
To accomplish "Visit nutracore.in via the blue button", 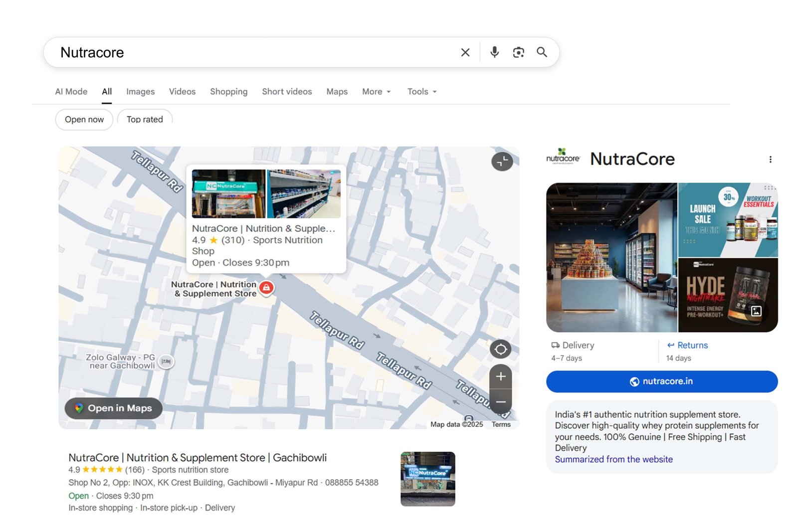I will [x=661, y=381].
